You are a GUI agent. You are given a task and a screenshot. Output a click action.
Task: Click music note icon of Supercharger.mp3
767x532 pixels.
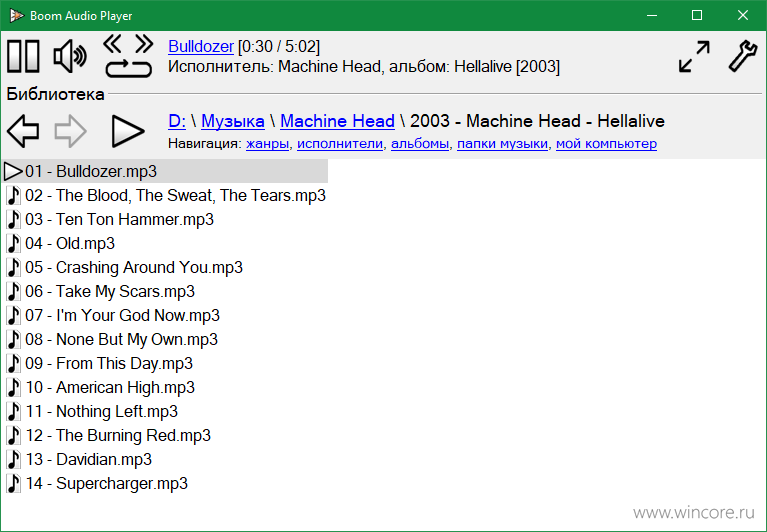pyautogui.click(x=14, y=483)
